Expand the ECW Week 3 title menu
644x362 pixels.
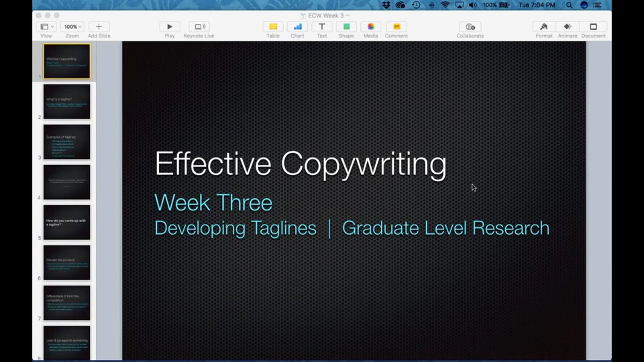(348, 16)
